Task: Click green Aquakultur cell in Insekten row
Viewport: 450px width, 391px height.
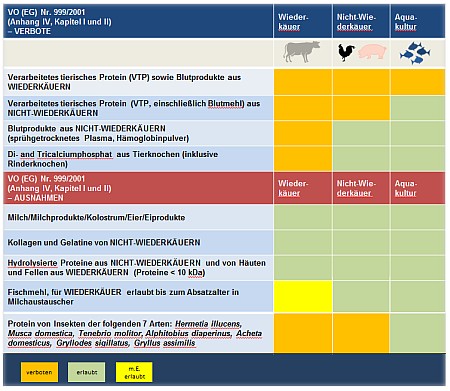Action: [x=417, y=333]
